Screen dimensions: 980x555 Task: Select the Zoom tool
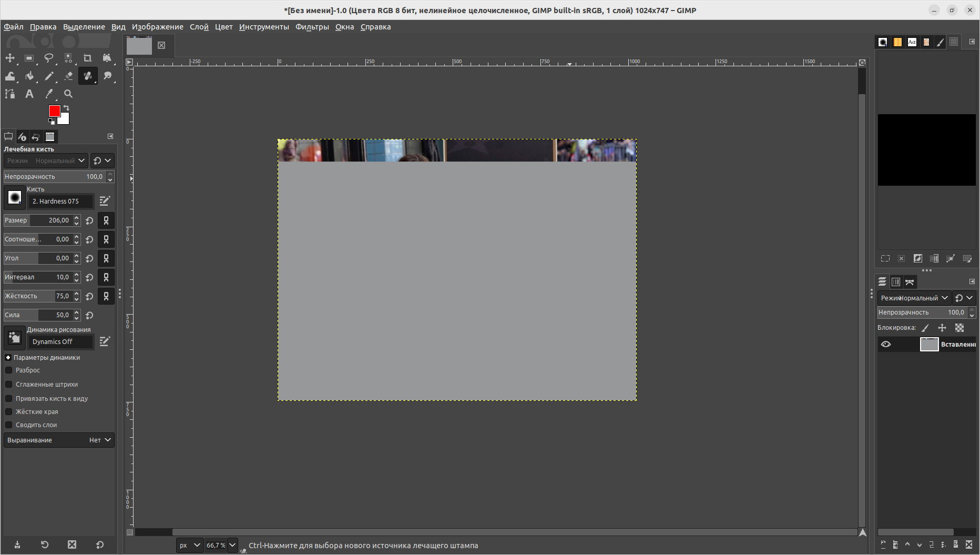(68, 94)
